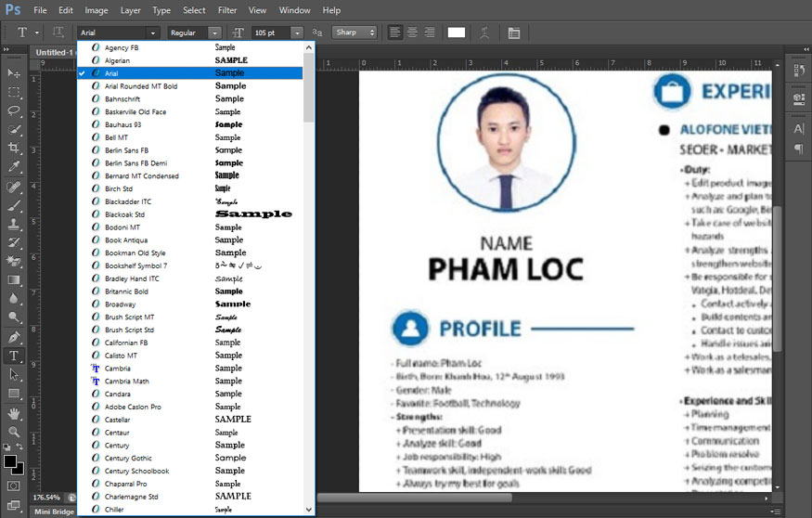Toggle text orientation in options bar

click(x=58, y=32)
